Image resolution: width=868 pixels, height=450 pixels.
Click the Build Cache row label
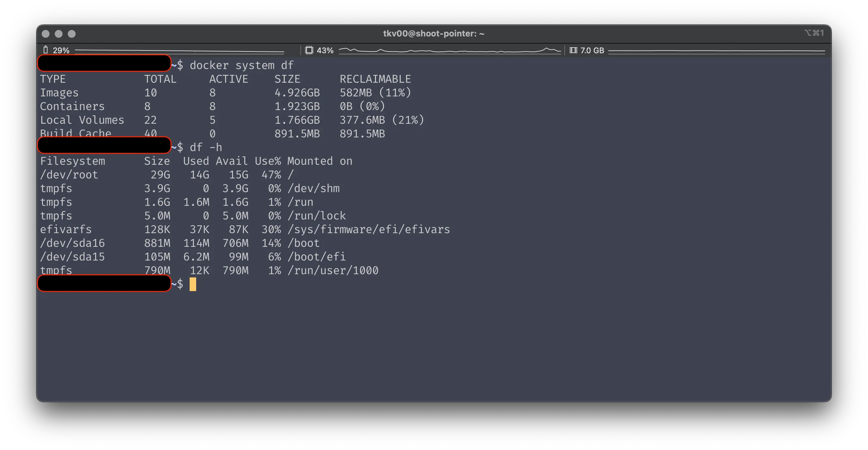pyautogui.click(x=76, y=133)
